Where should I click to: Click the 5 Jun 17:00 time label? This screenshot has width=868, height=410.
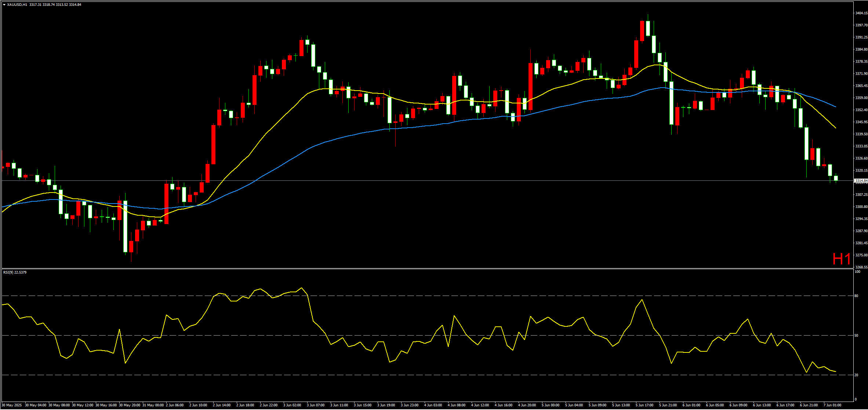[x=644, y=405]
